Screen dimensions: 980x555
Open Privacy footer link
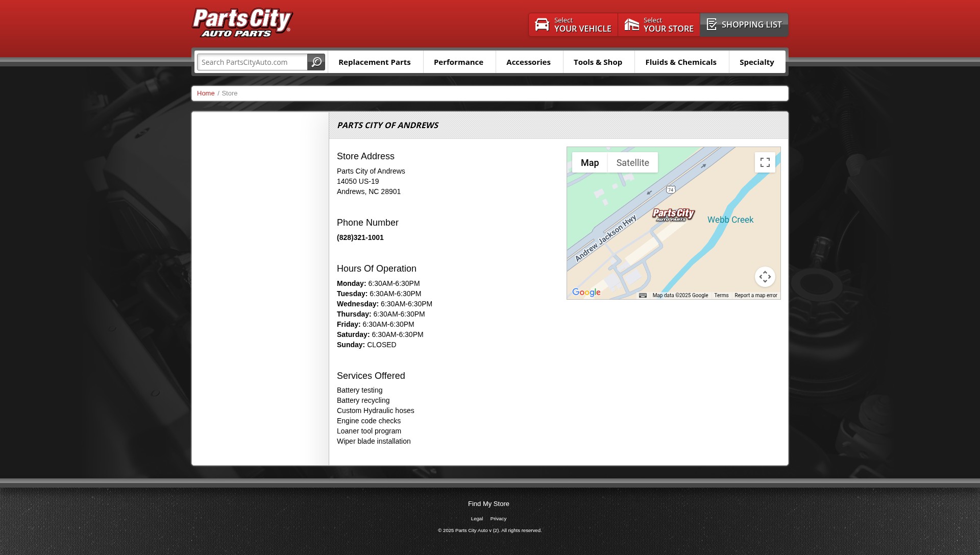point(498,519)
